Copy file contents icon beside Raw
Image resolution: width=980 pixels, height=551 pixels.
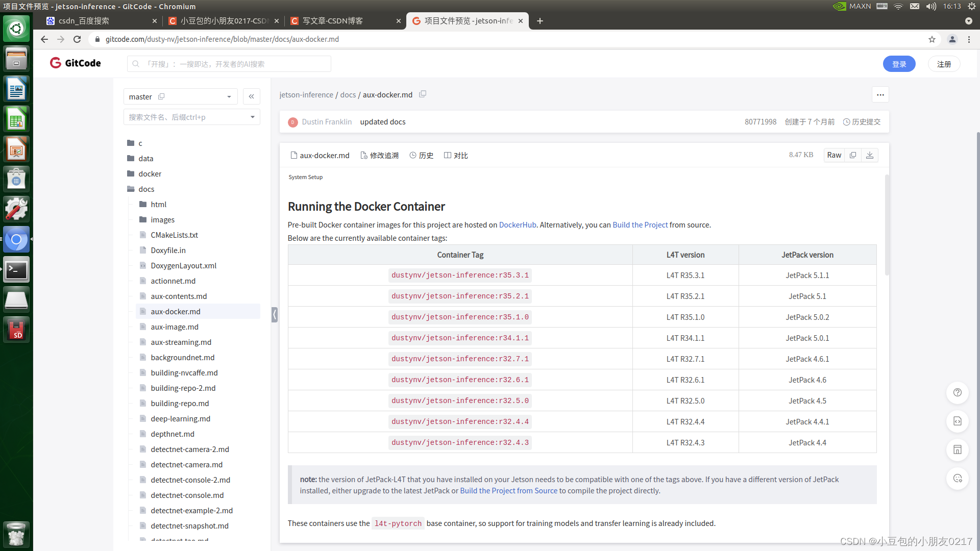click(x=853, y=155)
